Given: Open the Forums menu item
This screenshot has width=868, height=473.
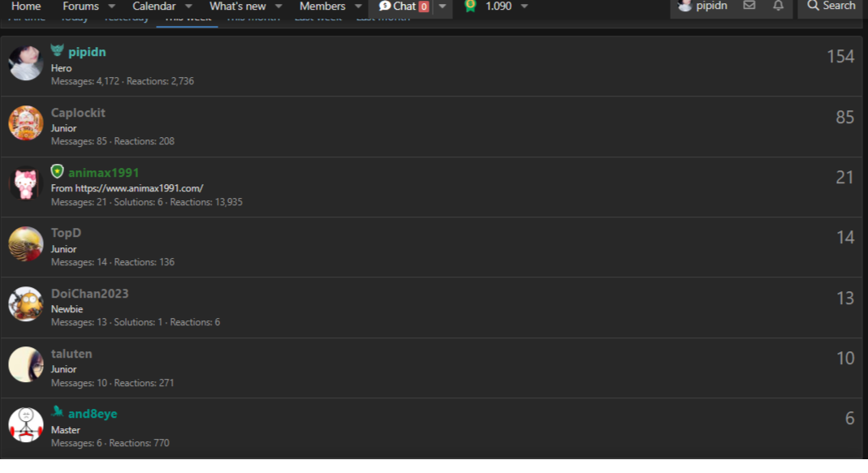Looking at the screenshot, I should (81, 6).
